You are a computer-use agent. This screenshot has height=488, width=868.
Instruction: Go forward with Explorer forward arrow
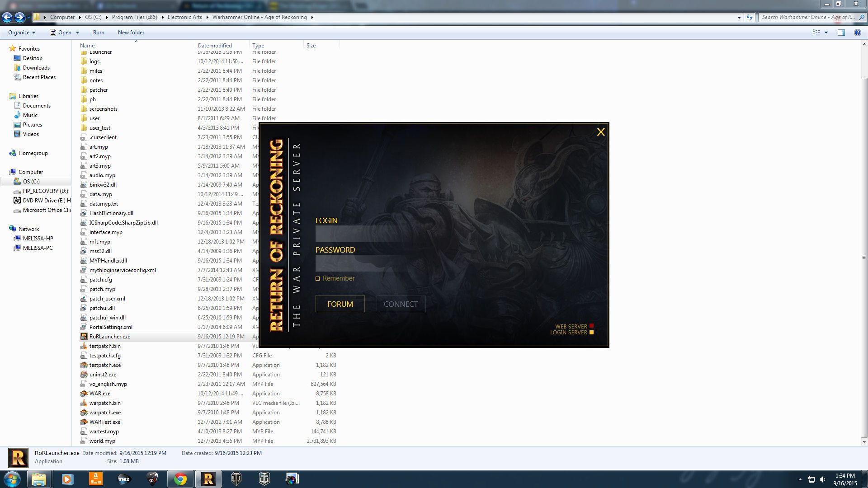(19, 17)
